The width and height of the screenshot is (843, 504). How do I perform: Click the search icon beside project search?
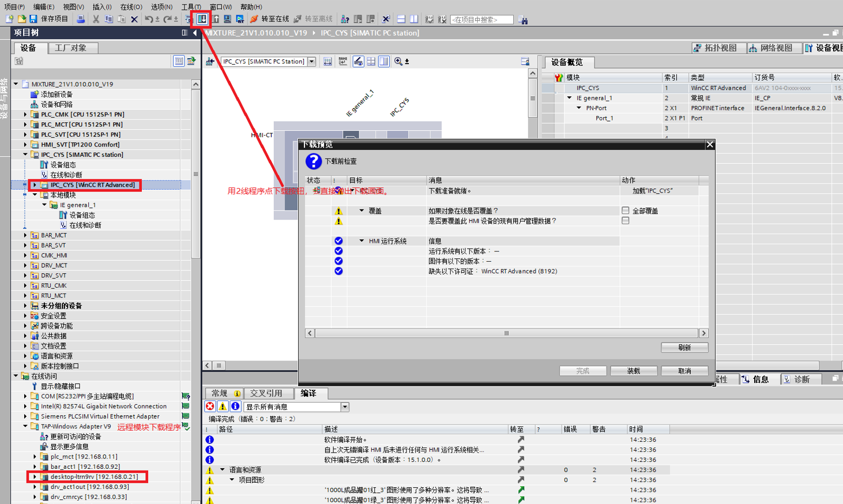(x=523, y=20)
